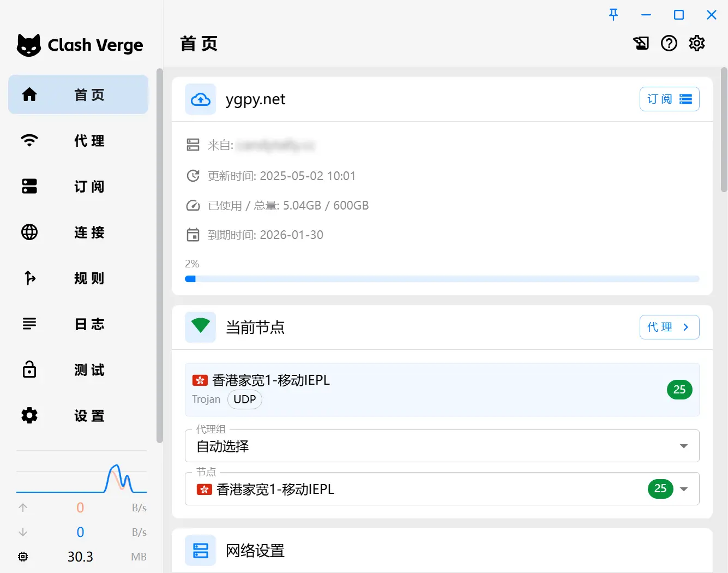
Task: Click the network settings card icon
Action: pyautogui.click(x=201, y=550)
